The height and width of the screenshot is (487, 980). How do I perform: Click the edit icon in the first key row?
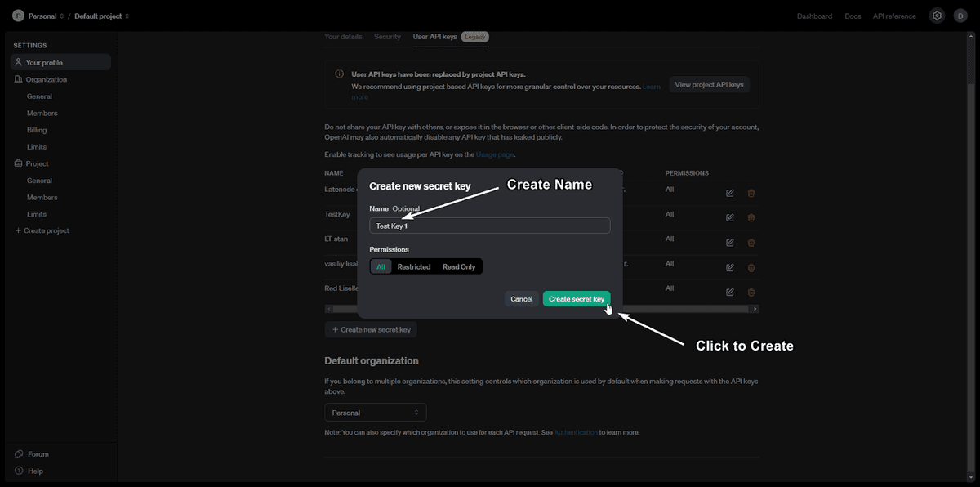click(729, 193)
